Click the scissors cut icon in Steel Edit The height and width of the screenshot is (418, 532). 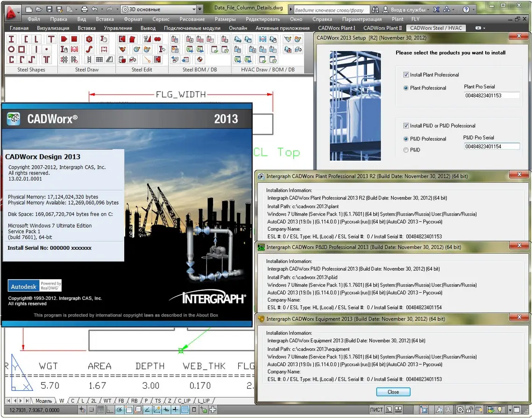pos(147,39)
